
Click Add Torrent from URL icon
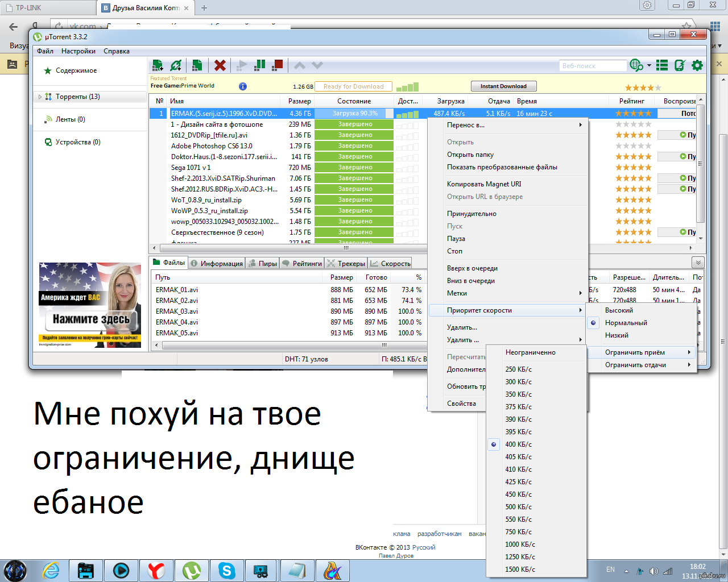pos(176,65)
